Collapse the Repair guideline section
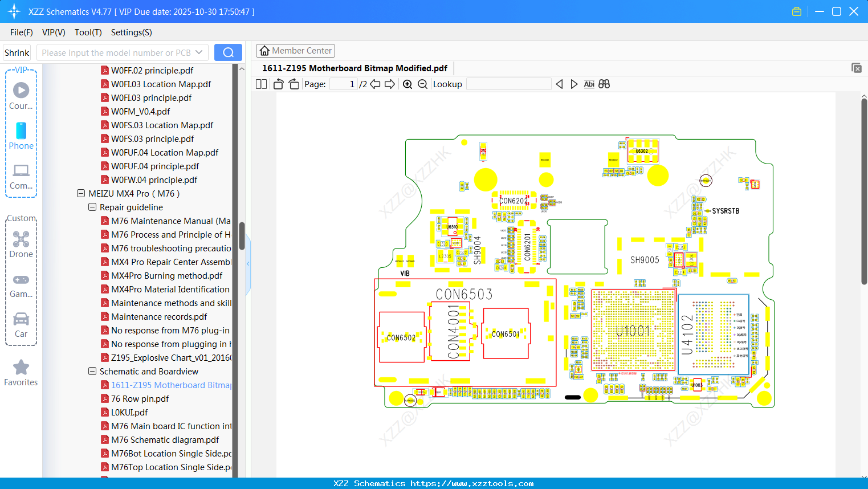The width and height of the screenshot is (868, 489). tap(92, 207)
